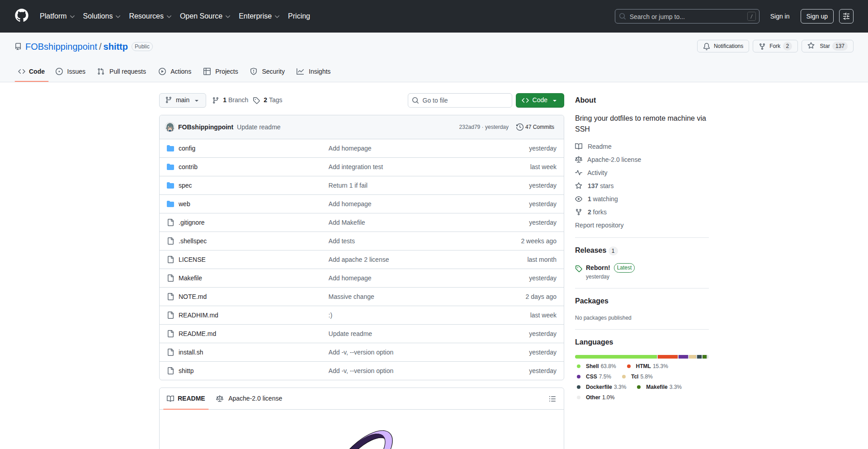Open the 2 Tags page

click(x=268, y=100)
